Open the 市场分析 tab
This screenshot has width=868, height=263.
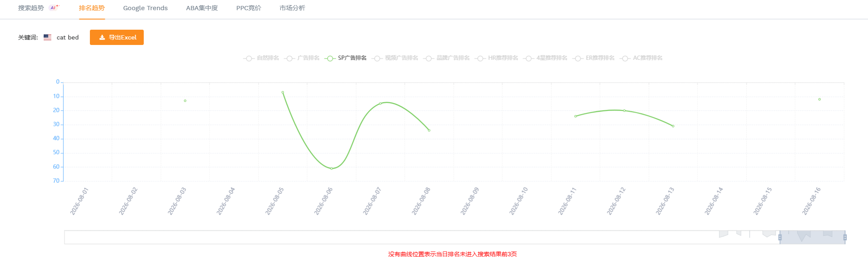click(x=292, y=8)
